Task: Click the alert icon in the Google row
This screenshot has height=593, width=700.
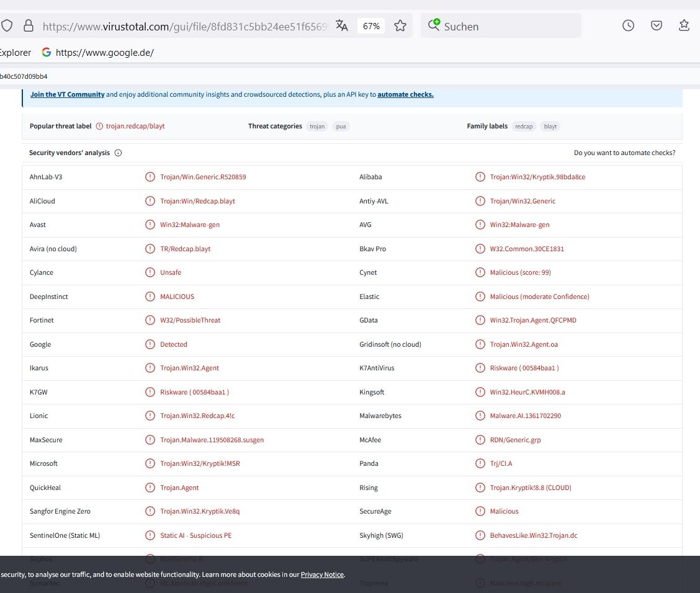Action: pyautogui.click(x=150, y=344)
